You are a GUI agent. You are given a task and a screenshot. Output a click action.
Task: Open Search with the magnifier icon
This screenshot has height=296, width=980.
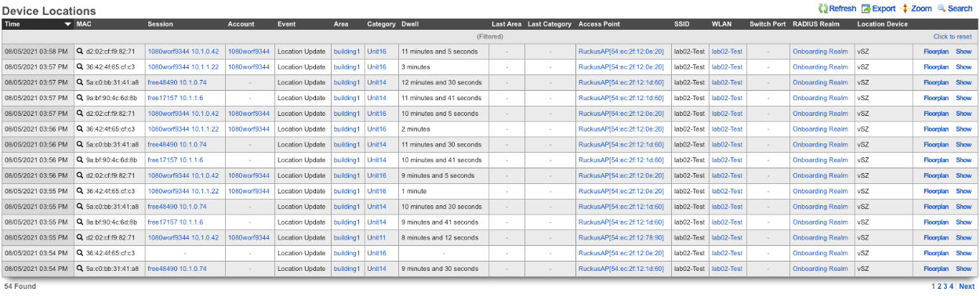pyautogui.click(x=941, y=9)
